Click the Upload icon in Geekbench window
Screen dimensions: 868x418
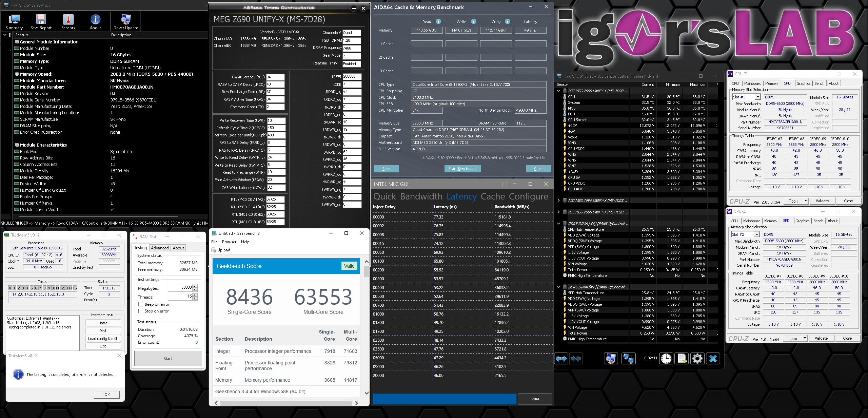tap(214, 250)
